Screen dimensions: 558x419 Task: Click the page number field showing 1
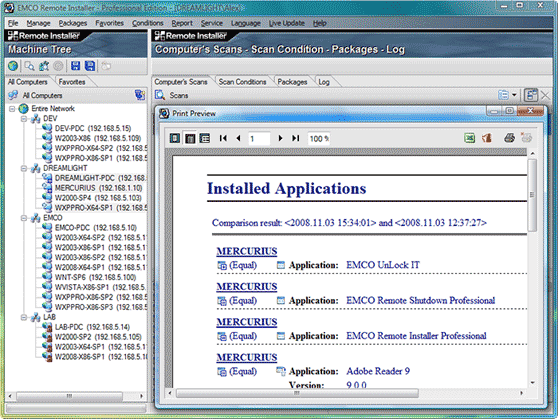259,138
